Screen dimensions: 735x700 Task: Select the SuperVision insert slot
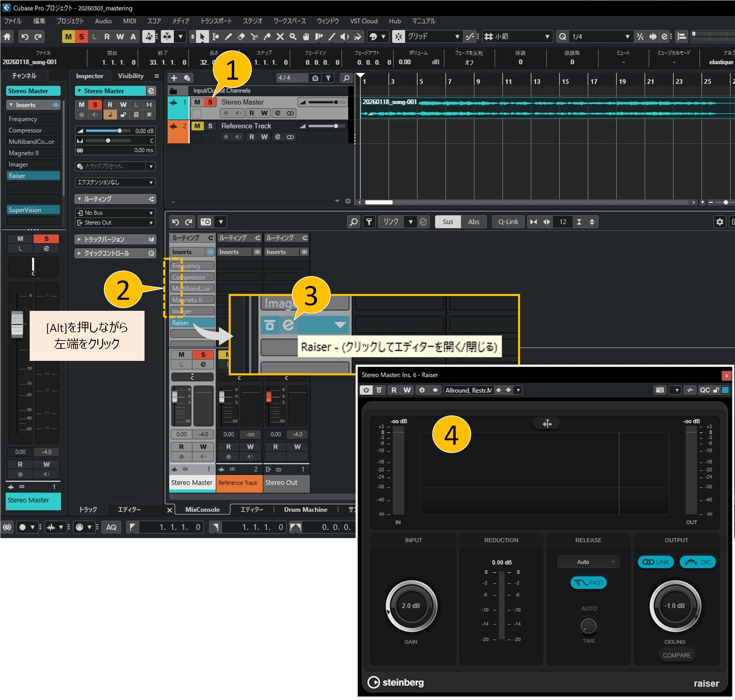33,210
